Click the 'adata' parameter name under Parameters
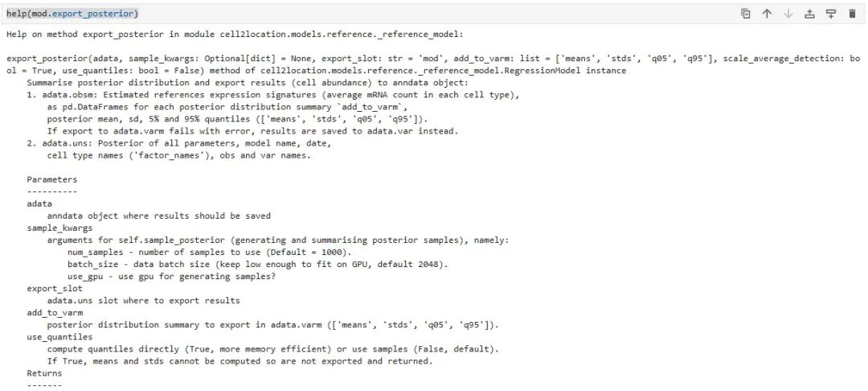868x391 pixels. (x=39, y=204)
